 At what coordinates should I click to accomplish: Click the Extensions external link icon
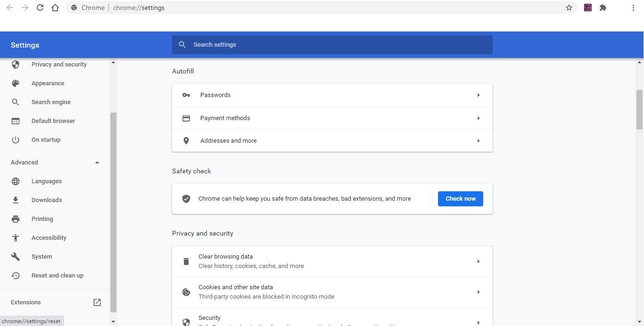pyautogui.click(x=97, y=302)
